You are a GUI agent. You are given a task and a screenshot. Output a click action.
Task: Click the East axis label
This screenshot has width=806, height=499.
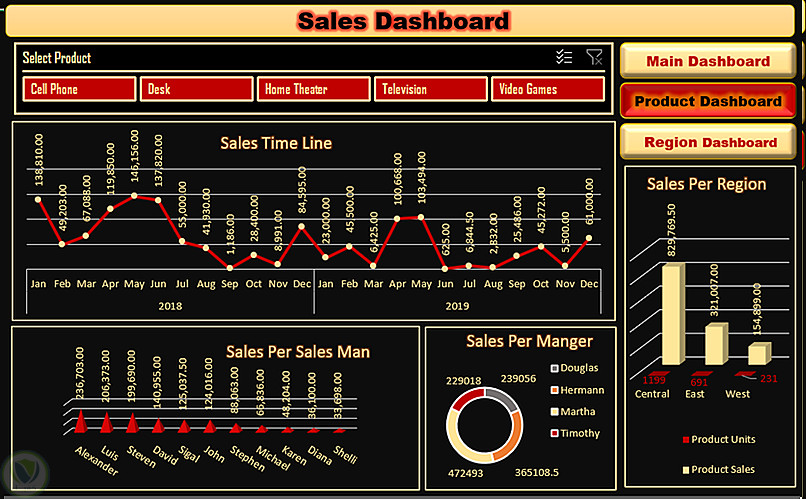694,394
